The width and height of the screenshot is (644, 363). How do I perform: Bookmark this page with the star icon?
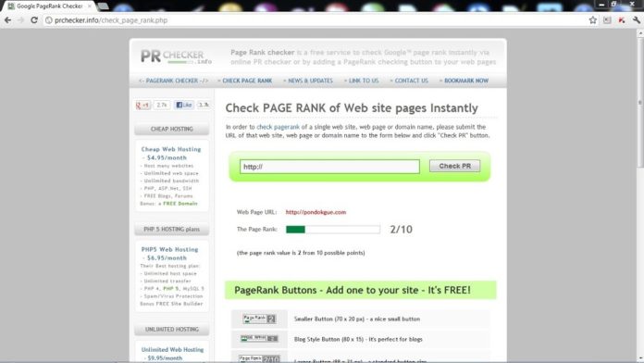[x=593, y=20]
